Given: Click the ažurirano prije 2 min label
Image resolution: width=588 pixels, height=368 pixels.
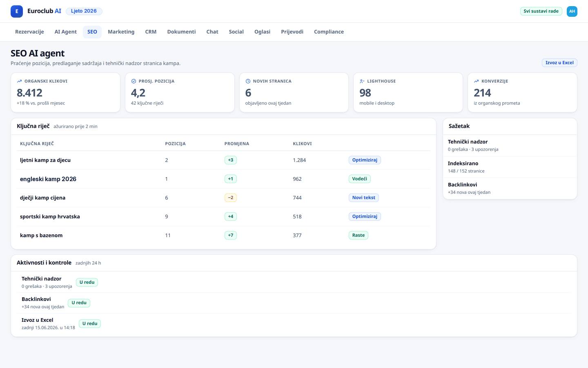Looking at the screenshot, I should click(x=76, y=126).
